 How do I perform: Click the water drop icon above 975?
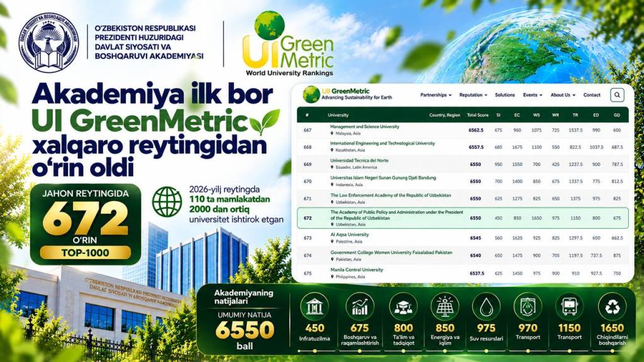tap(486, 307)
